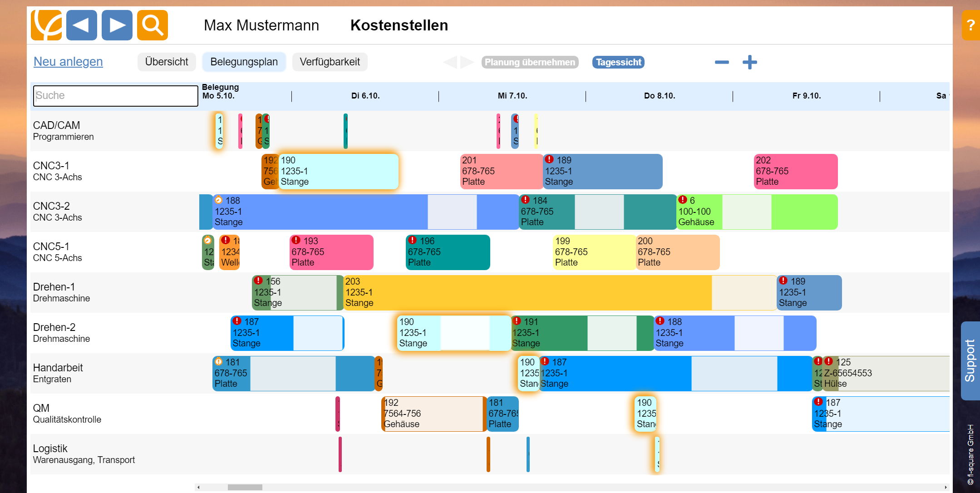Zoom out timeline with the minus icon
980x493 pixels.
click(722, 62)
